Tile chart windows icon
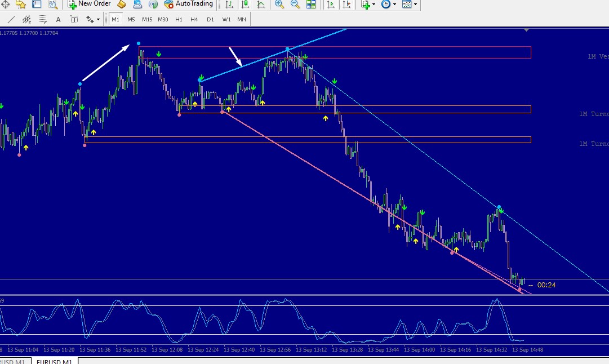 311,5
